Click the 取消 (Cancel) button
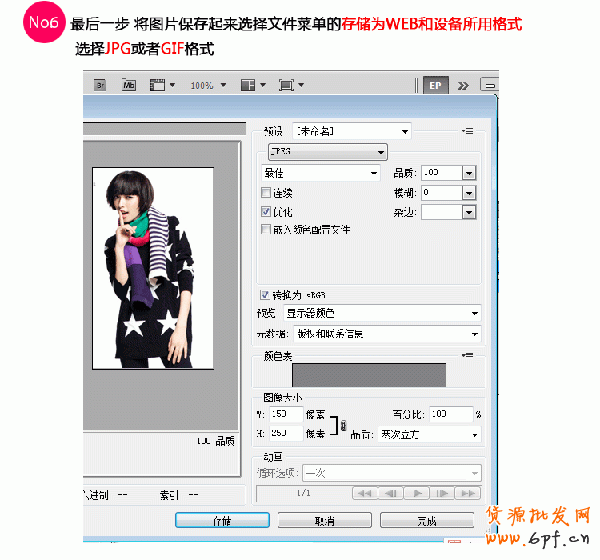Screen dimensions: 600x560 pos(324,521)
